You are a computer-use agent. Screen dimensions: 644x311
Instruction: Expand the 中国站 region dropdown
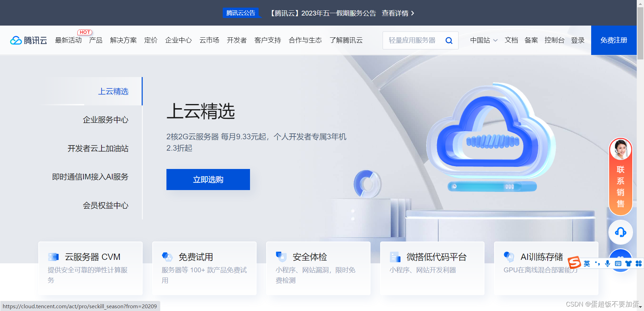484,40
